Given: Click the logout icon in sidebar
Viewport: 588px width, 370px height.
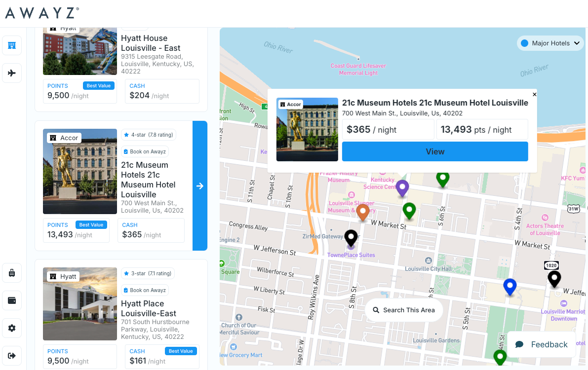Looking at the screenshot, I should pyautogui.click(x=12, y=355).
